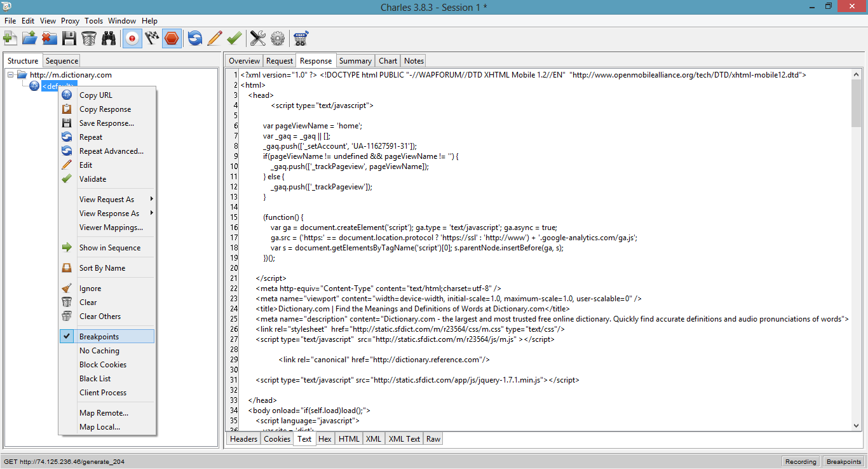This screenshot has height=469, width=868.
Task: Open the Proxy menu
Action: click(x=71, y=21)
